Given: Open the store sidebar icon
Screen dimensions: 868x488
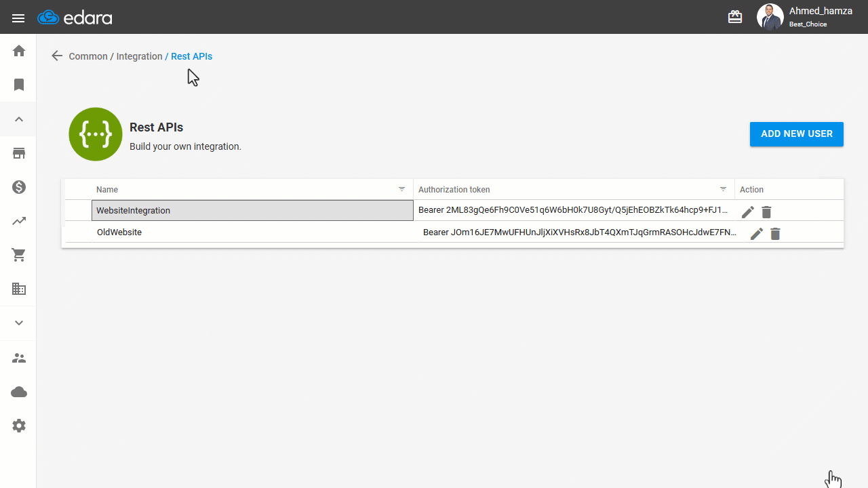Looking at the screenshot, I should click(x=19, y=153).
